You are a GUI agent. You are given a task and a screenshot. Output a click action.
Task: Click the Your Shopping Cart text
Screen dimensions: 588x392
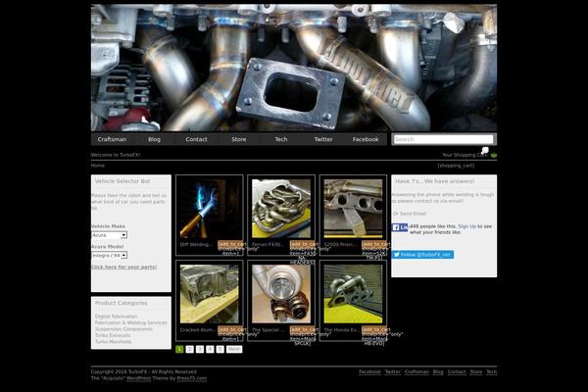click(465, 155)
